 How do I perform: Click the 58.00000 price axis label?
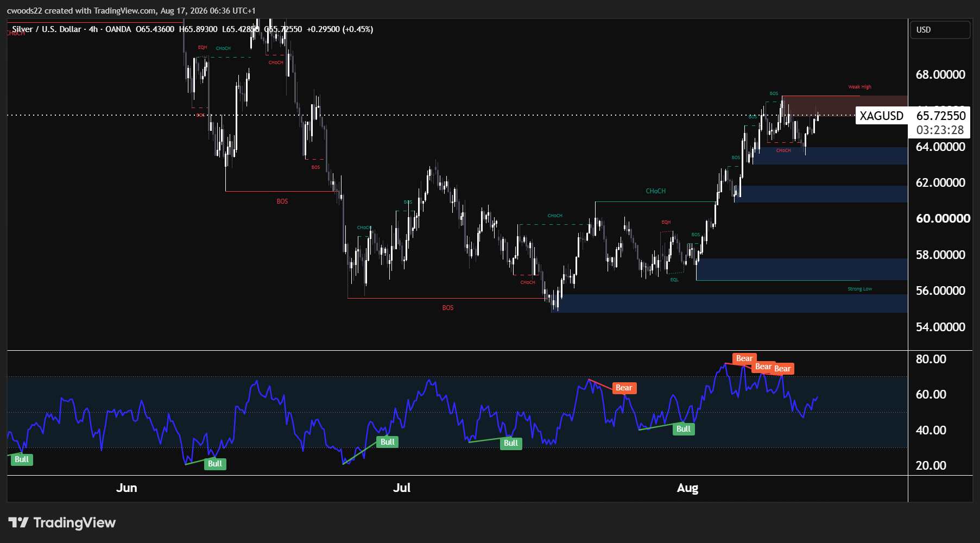[x=940, y=255]
